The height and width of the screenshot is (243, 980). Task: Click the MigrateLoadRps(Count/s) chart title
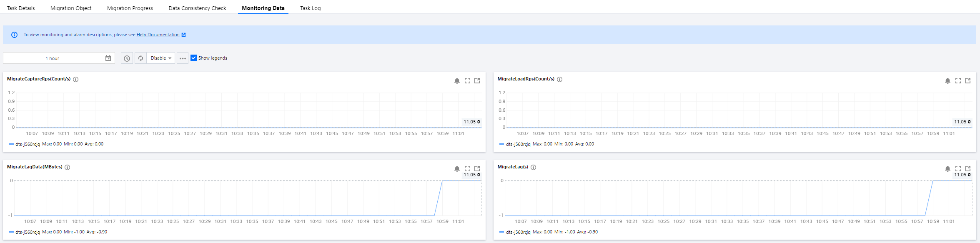526,79
